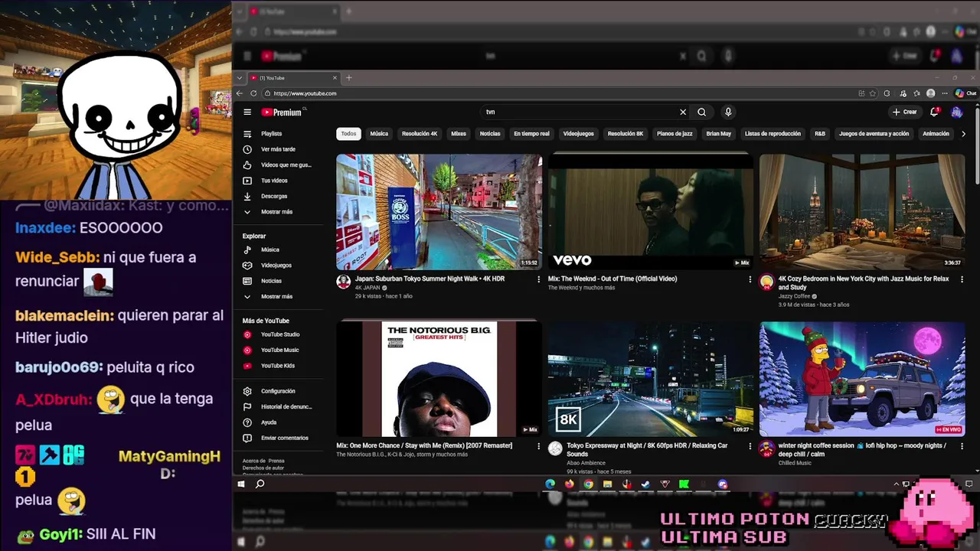Select the Brian May filter chip
The width and height of the screenshot is (980, 551).
718,134
